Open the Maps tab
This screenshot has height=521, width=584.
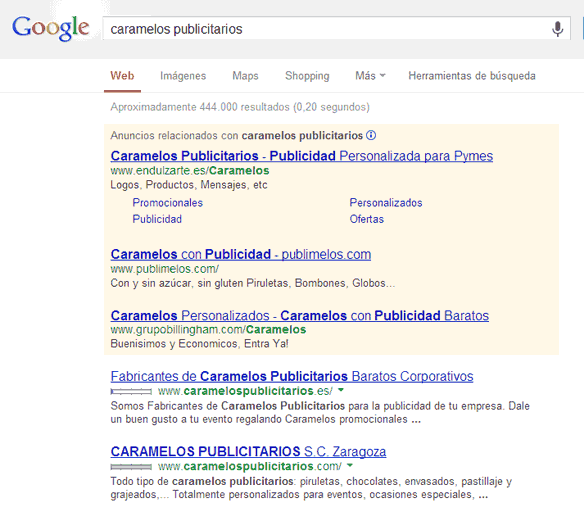(245, 76)
